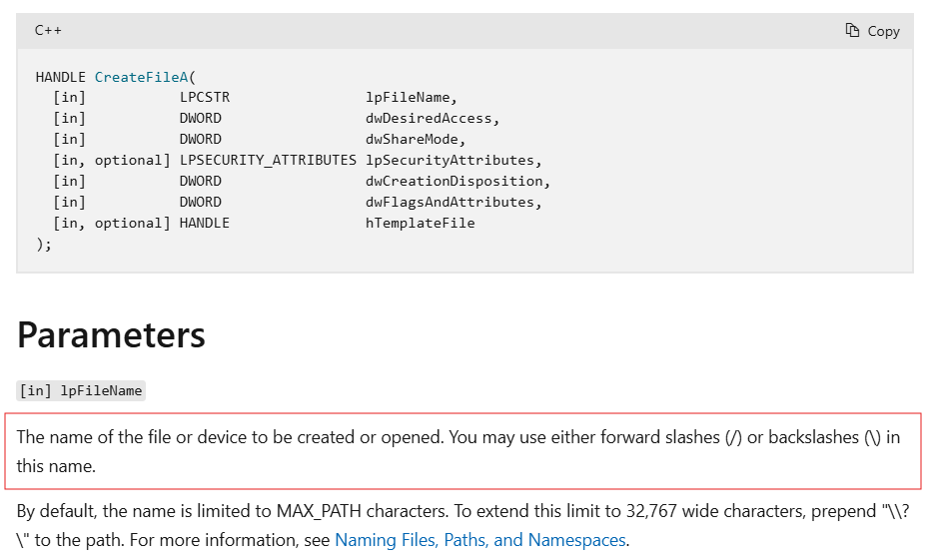Image resolution: width=930 pixels, height=560 pixels.
Task: Open the CreateFileA link in the code
Action: coord(143,77)
